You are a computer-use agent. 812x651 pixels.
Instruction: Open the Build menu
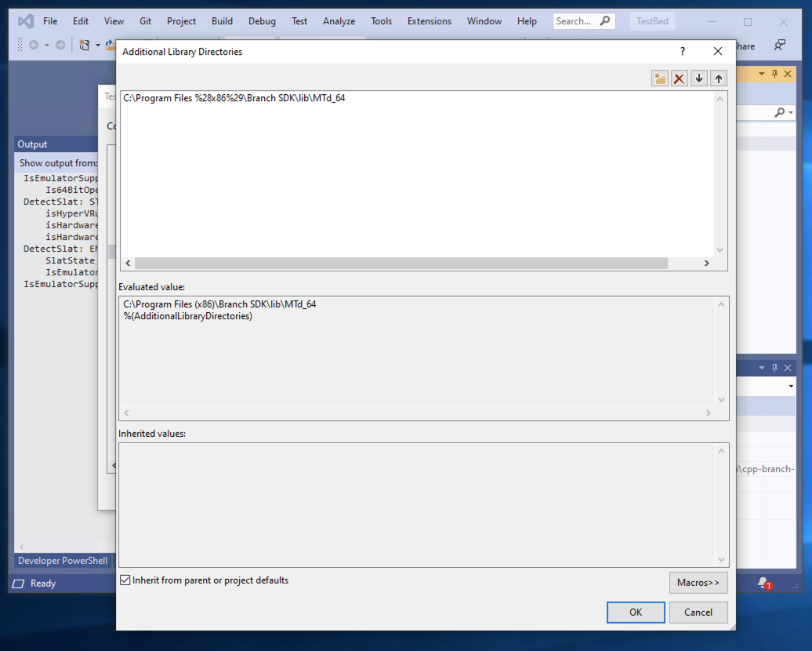(222, 21)
